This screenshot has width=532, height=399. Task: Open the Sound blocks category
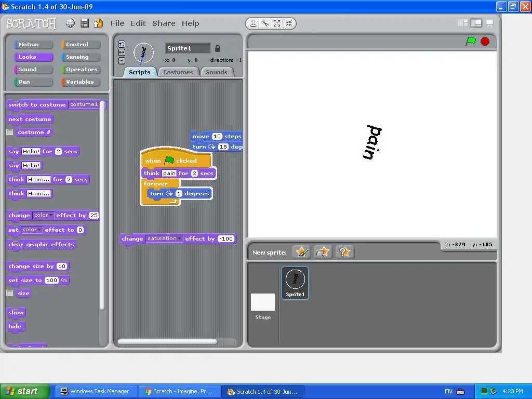pyautogui.click(x=33, y=70)
